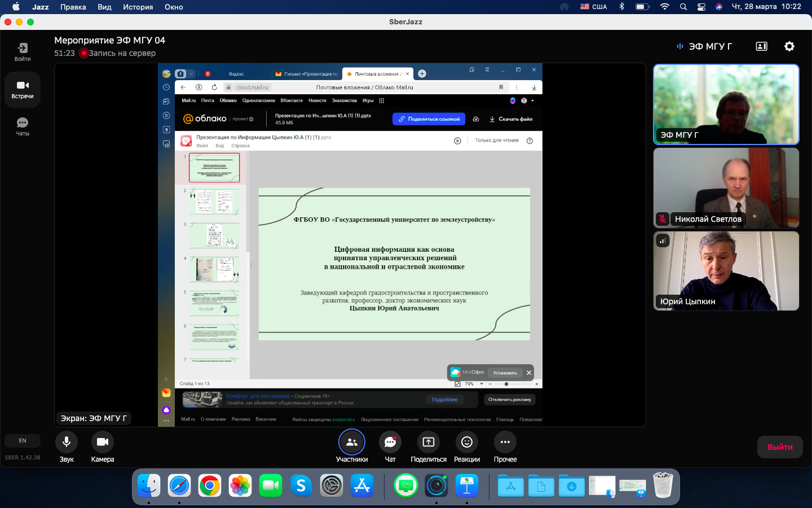
Task: Open the Вид menu in menu bar
Action: pos(104,7)
